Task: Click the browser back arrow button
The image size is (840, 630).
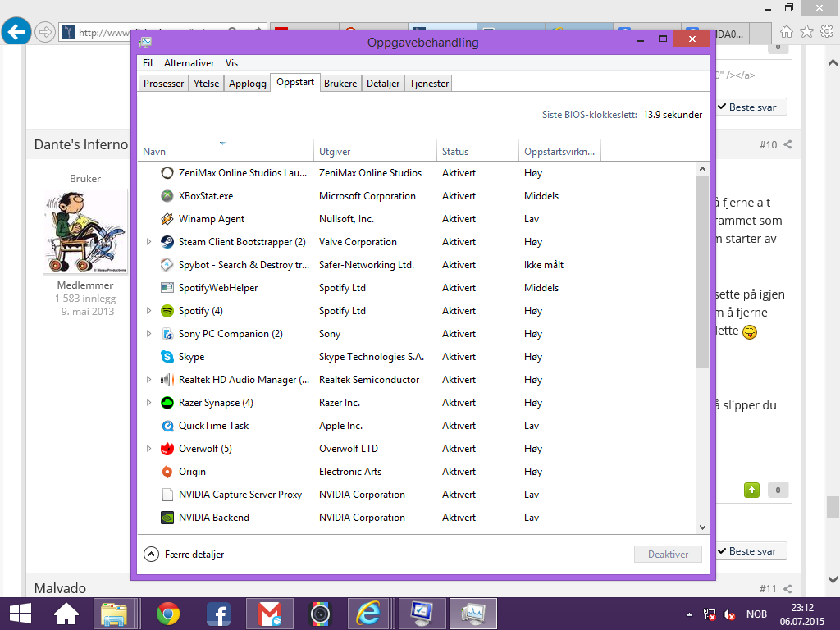Action: 16,32
